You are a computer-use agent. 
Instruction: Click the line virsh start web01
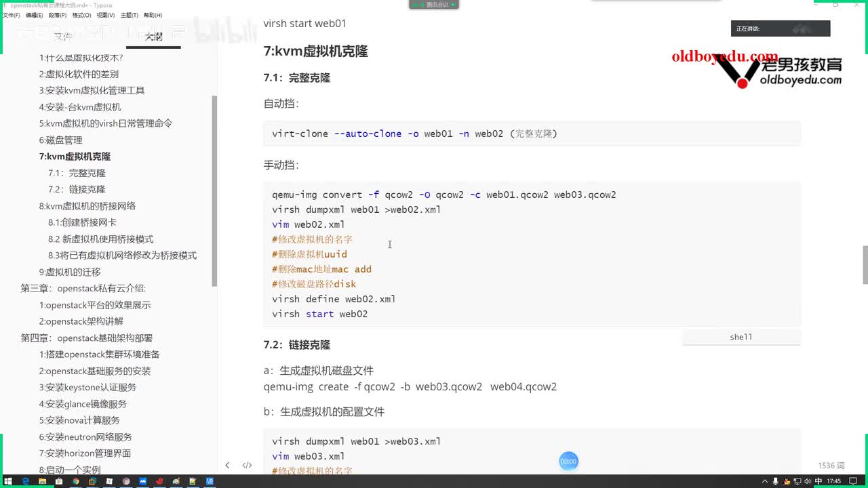tap(305, 24)
